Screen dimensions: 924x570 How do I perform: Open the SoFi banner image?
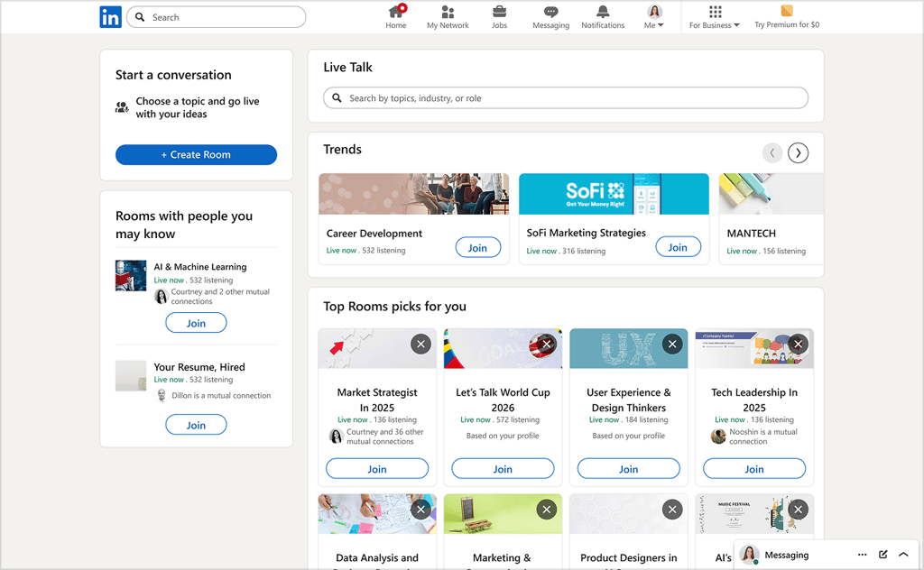point(614,194)
